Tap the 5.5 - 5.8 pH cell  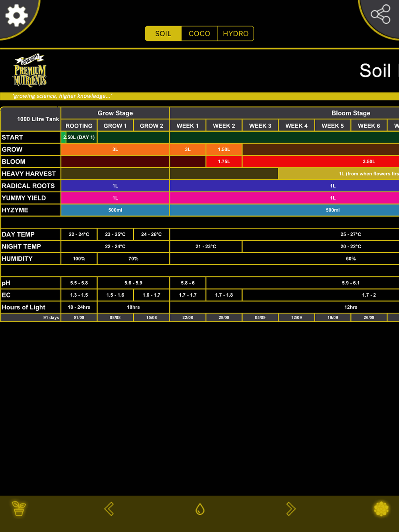79,283
